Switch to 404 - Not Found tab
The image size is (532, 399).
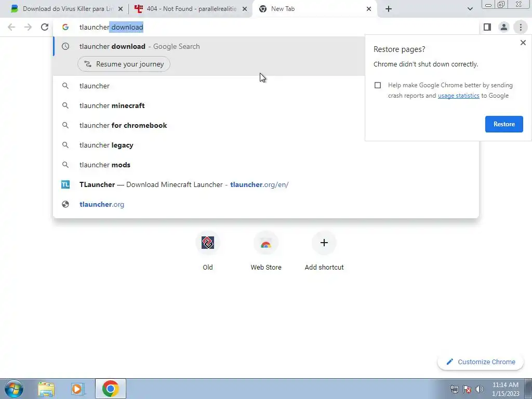coord(191,9)
